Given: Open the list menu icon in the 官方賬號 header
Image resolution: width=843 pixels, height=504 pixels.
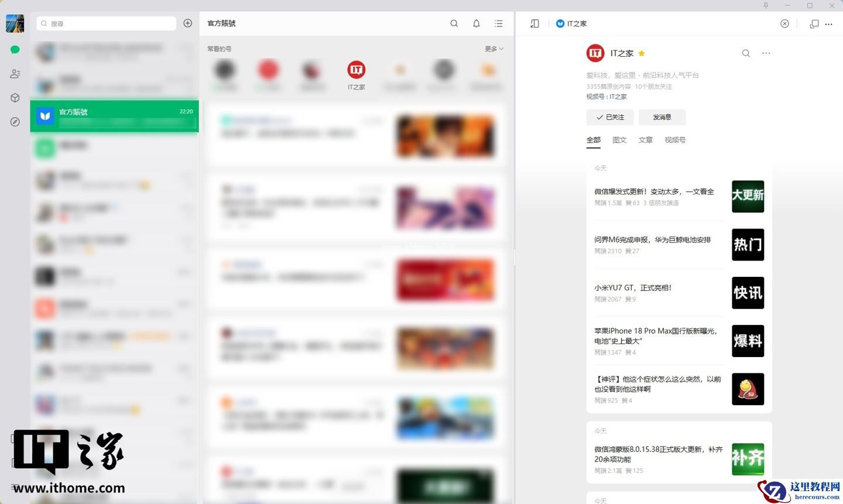Looking at the screenshot, I should coord(499,23).
